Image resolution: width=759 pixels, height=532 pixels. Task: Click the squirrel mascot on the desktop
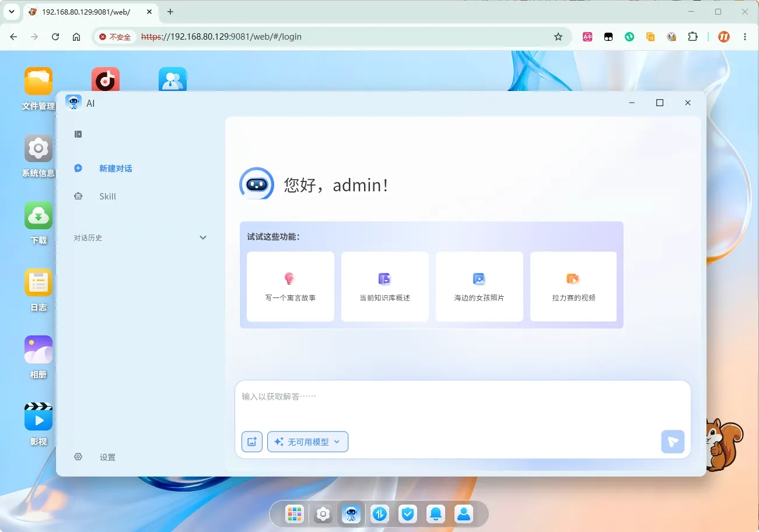tap(723, 444)
